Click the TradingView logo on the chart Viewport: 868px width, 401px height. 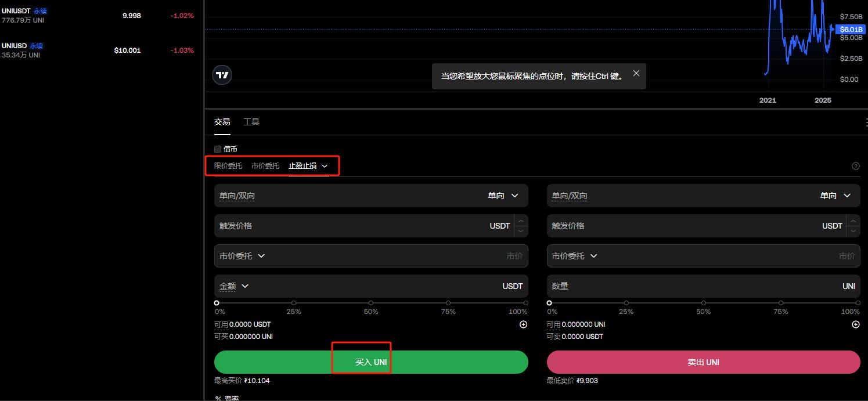(x=222, y=75)
